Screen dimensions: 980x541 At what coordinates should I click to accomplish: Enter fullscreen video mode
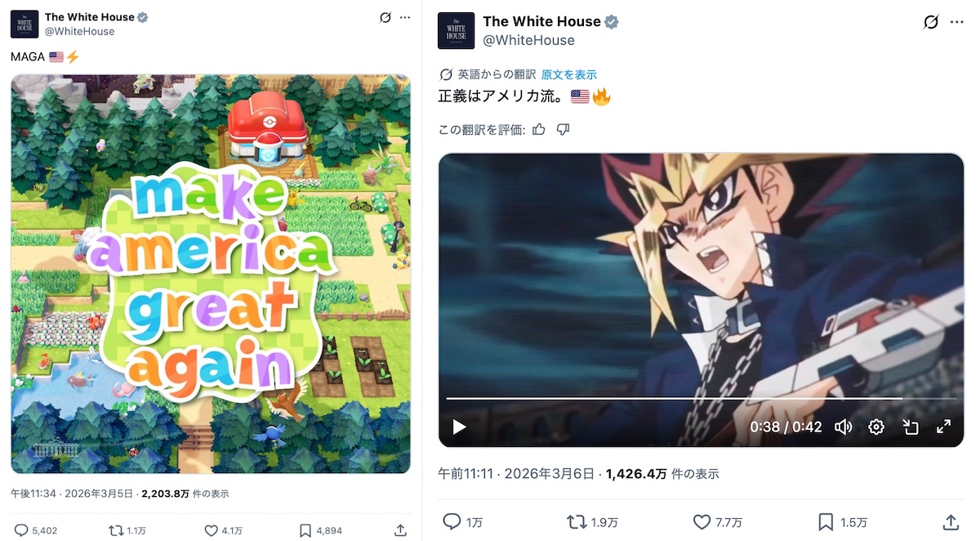tap(943, 427)
